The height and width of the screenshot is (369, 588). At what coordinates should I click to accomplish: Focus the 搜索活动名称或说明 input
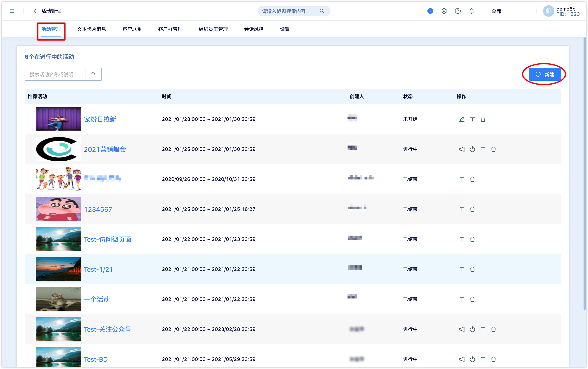pos(55,74)
